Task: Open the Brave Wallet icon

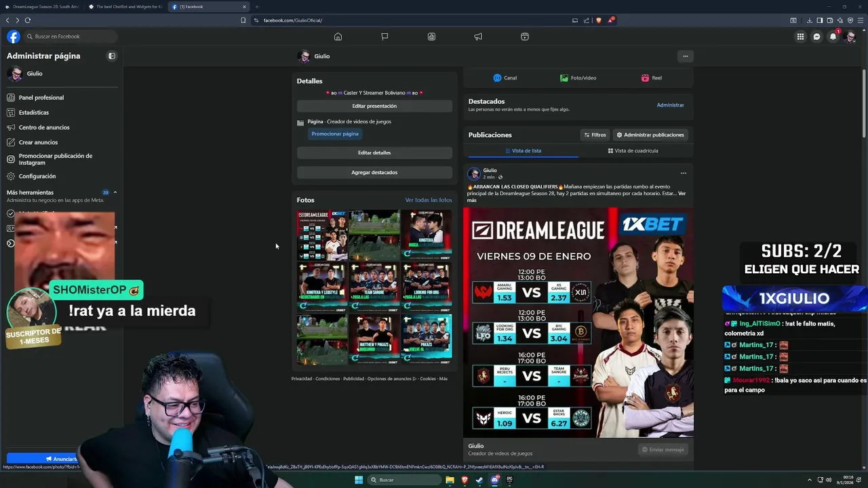Action: (x=830, y=20)
